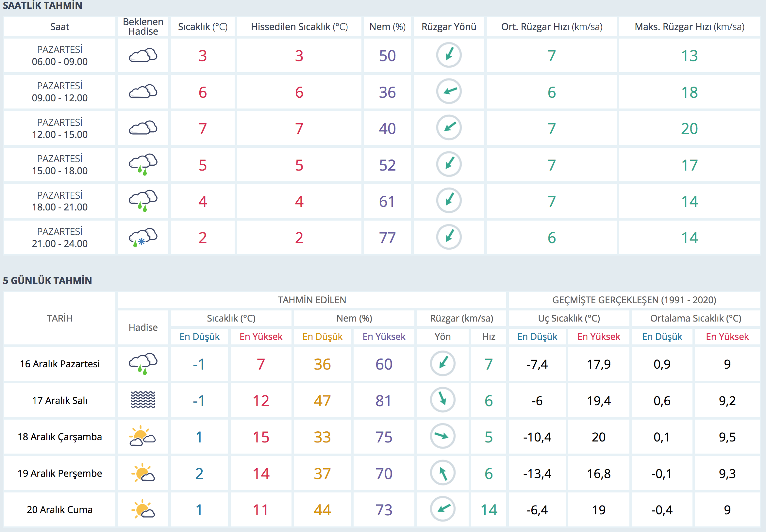The image size is (766, 532).
Task: Click sun and cloud icon for 20 Aralık Cuma
Action: (x=143, y=509)
